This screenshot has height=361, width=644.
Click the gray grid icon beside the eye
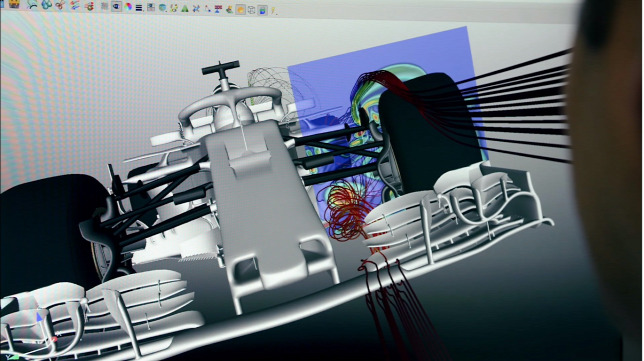click(105, 6)
